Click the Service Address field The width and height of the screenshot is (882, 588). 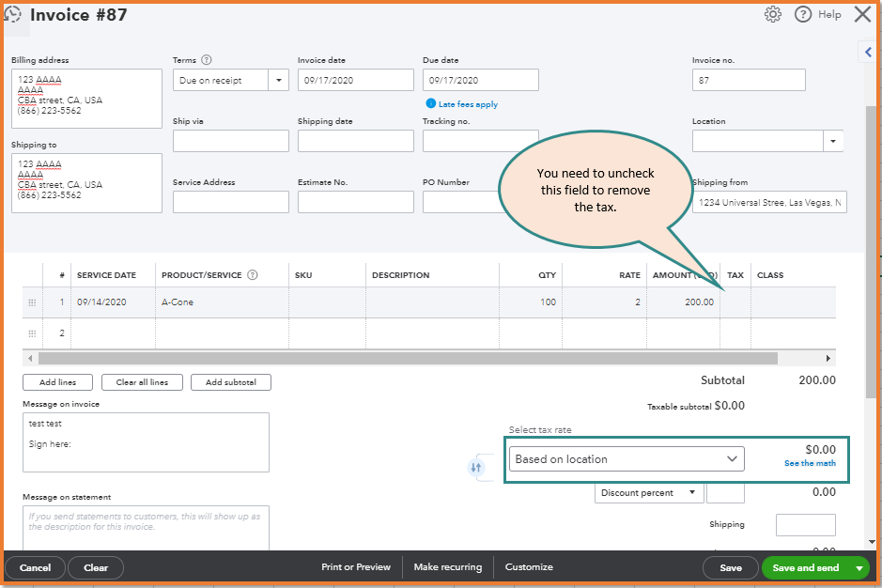tap(231, 202)
